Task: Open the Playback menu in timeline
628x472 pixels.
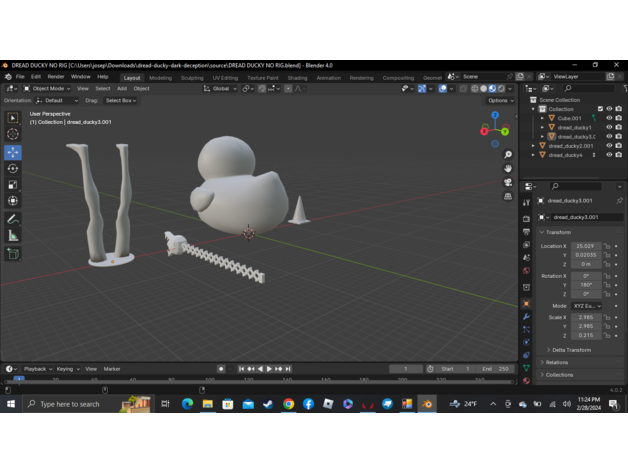Action: pos(36,369)
